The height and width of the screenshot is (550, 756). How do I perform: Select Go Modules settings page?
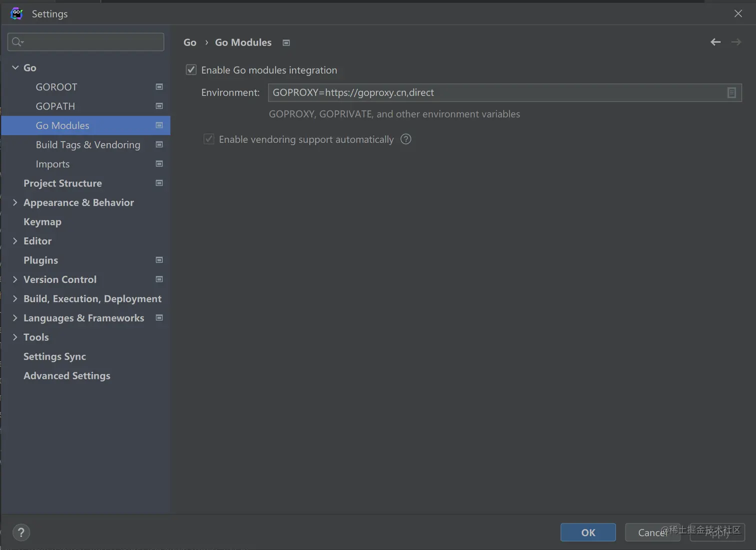[85, 125]
